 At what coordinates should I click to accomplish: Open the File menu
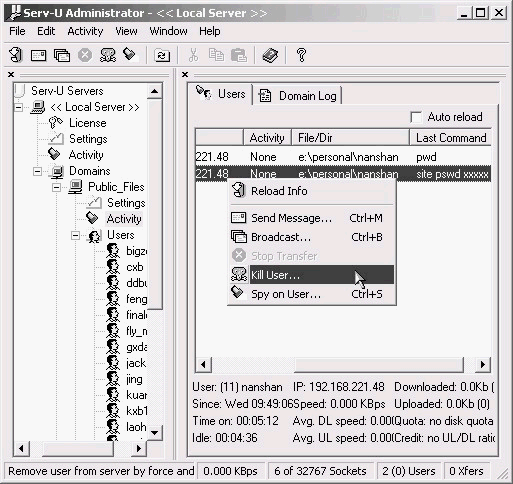[17, 31]
